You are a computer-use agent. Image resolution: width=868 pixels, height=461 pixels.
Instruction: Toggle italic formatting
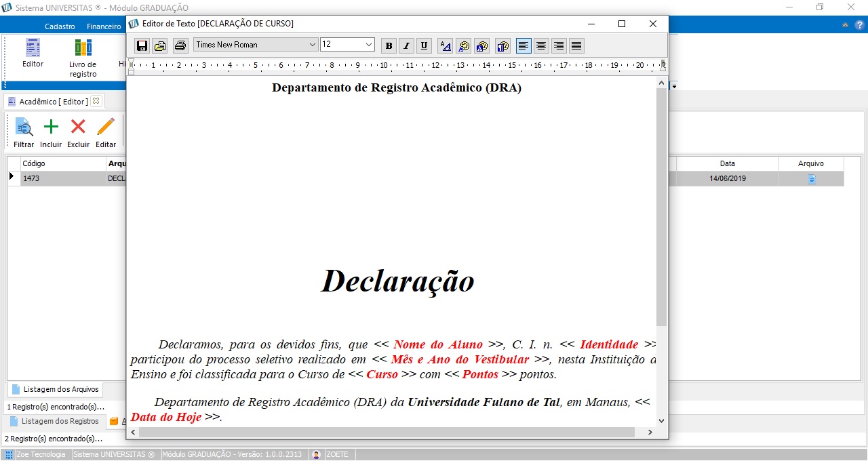coord(406,45)
